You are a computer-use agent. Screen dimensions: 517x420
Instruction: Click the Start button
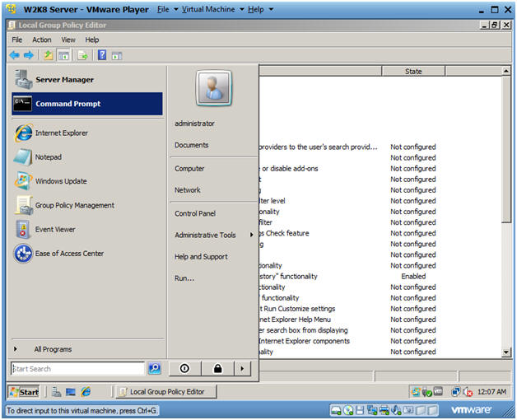(x=24, y=392)
